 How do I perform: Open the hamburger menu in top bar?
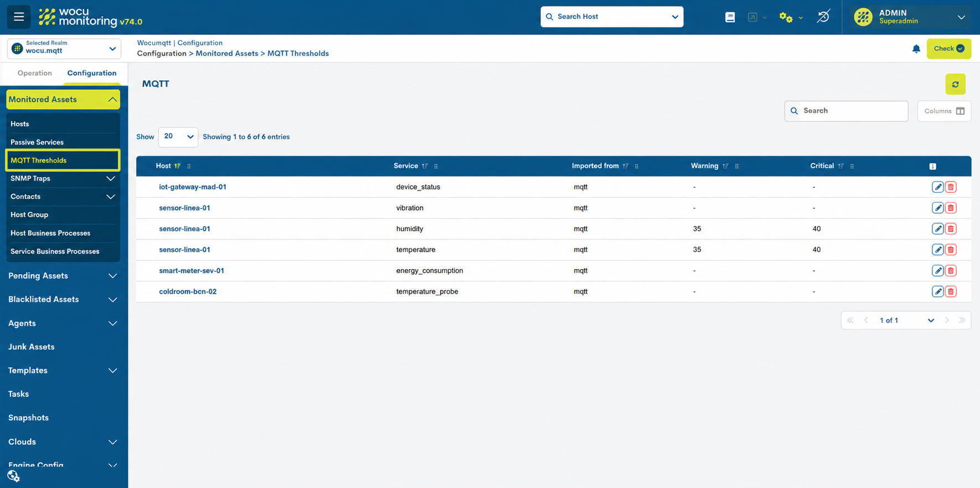pos(19,17)
